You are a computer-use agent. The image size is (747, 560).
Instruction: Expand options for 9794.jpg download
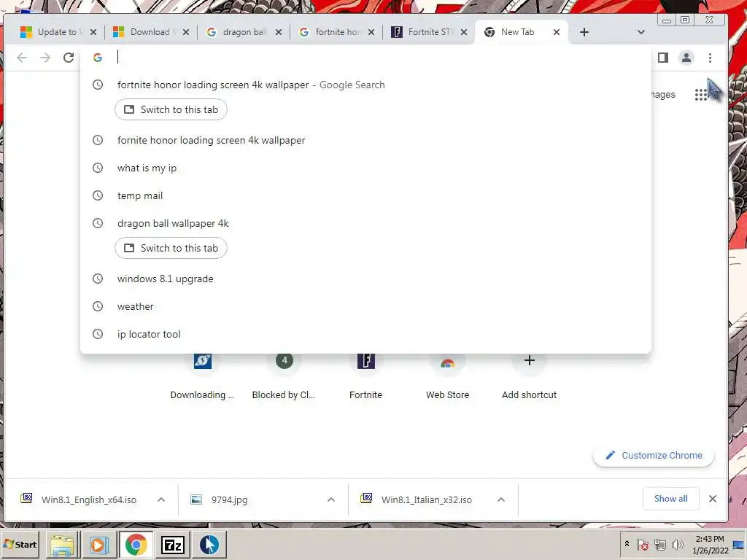pos(331,499)
